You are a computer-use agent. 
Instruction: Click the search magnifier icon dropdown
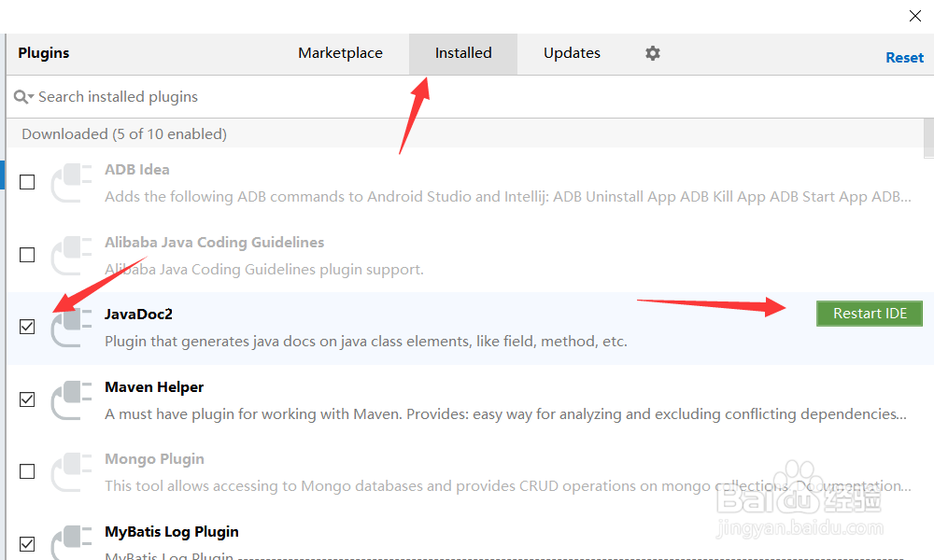23,97
